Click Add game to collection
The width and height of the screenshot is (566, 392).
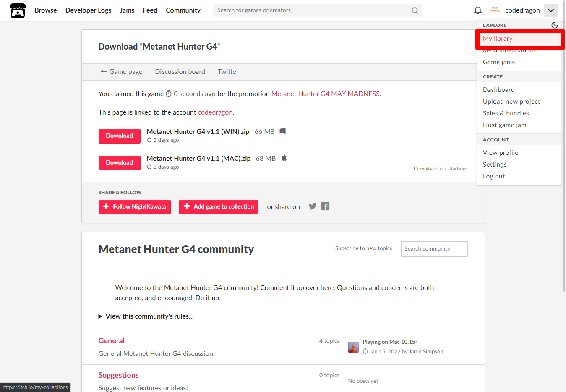(219, 207)
